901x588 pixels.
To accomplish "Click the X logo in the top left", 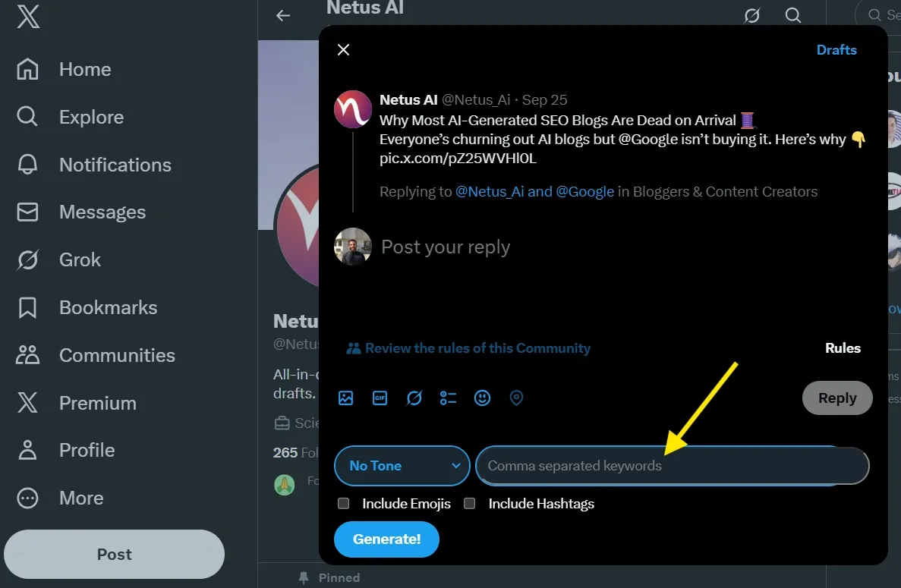I will (27, 17).
